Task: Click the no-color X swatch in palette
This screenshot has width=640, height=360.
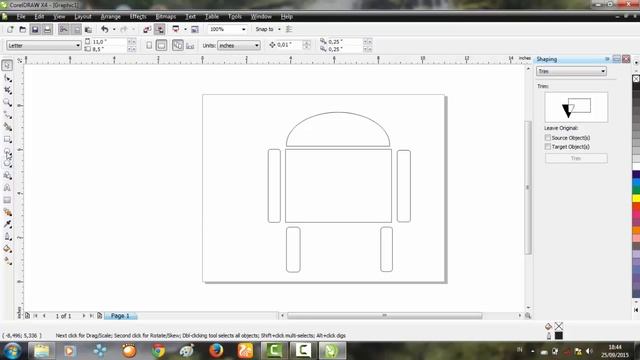Action: (x=636, y=79)
